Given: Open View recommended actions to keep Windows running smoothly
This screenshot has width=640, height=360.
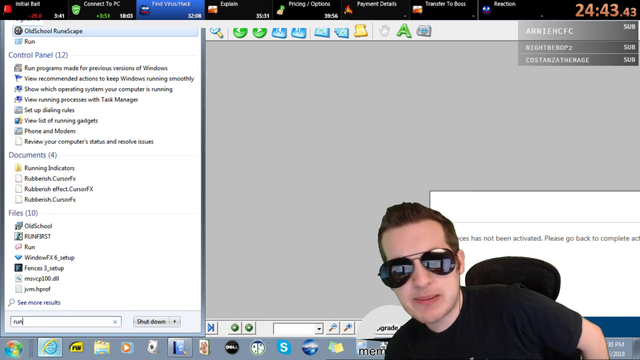Looking at the screenshot, I should (x=109, y=79).
